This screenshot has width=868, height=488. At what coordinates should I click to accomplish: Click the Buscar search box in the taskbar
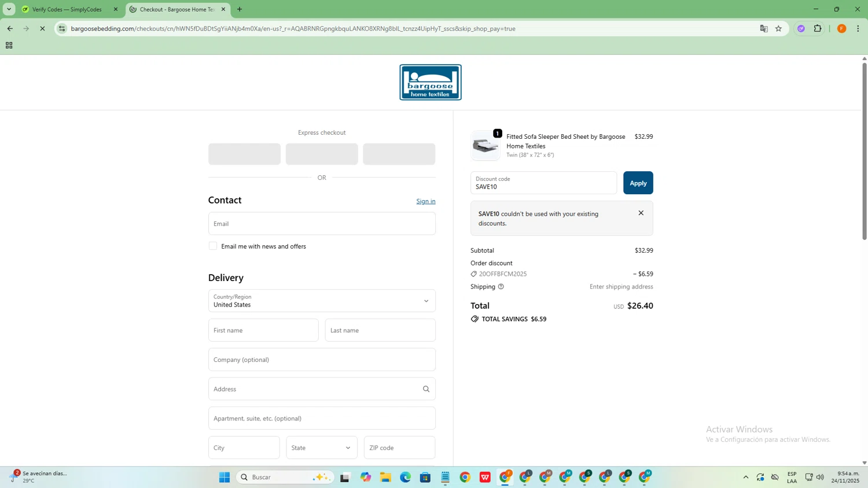(285, 477)
